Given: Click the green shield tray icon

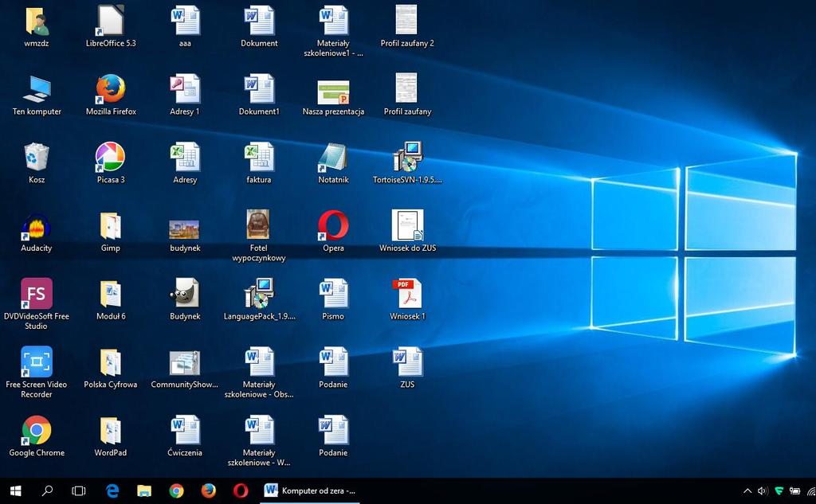Looking at the screenshot, I should (779, 490).
